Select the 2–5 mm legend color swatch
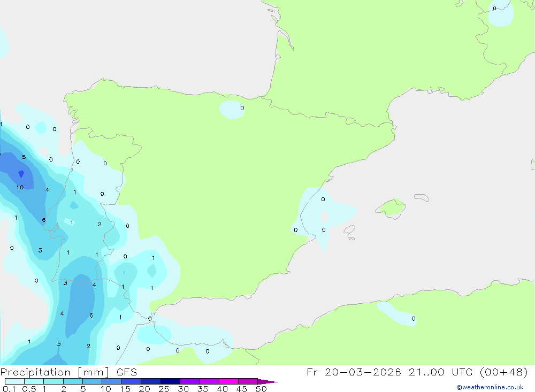 (73, 381)
